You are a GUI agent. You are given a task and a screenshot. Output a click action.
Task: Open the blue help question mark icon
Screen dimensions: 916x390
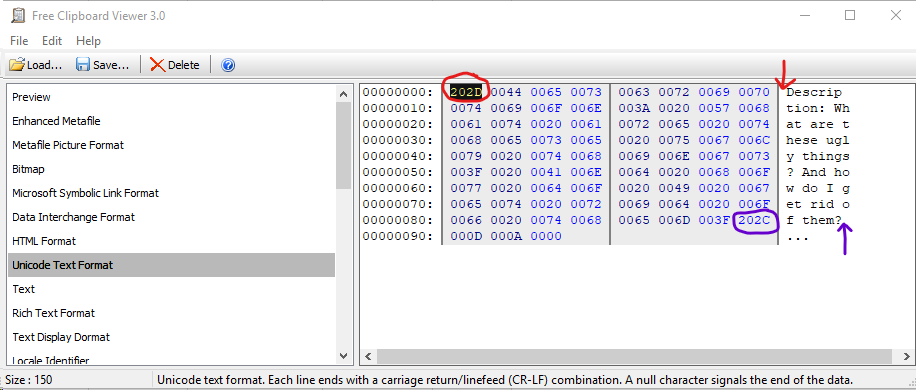(228, 65)
